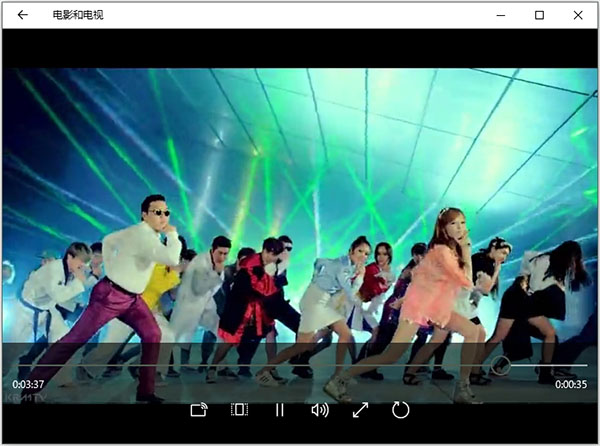
Task: Click the seek bar progress handle
Action: pos(501,365)
